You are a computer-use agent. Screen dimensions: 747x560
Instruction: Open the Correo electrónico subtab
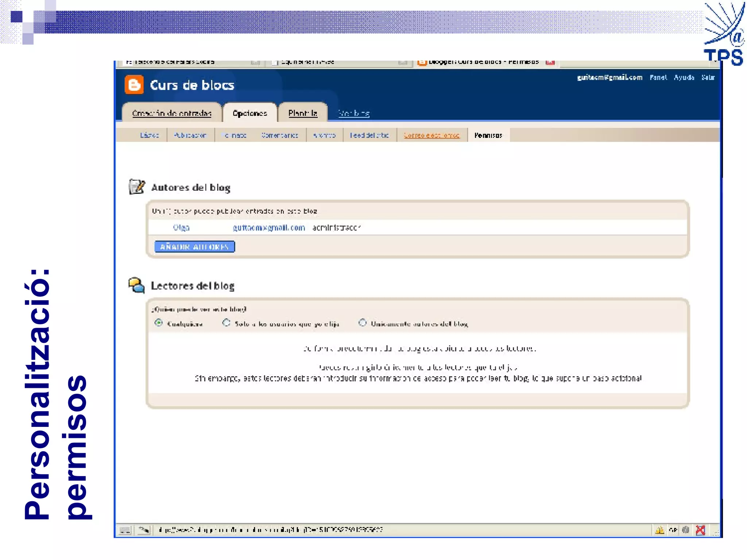(431, 135)
